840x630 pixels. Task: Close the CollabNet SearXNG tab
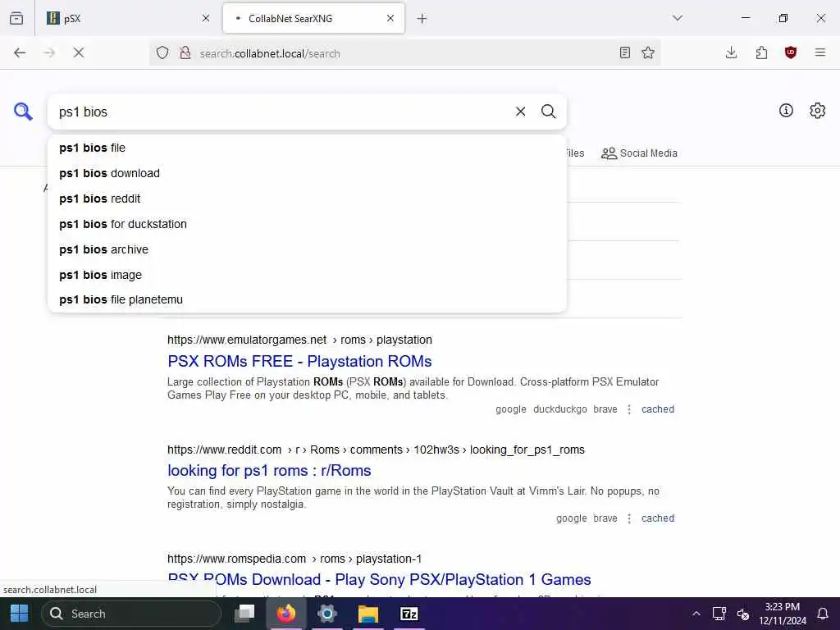click(390, 18)
